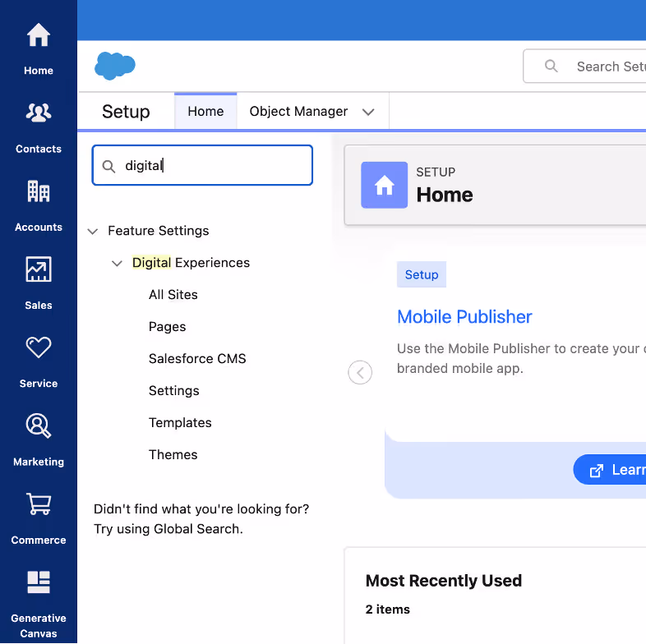Click the '2 items' count text

[x=387, y=609]
